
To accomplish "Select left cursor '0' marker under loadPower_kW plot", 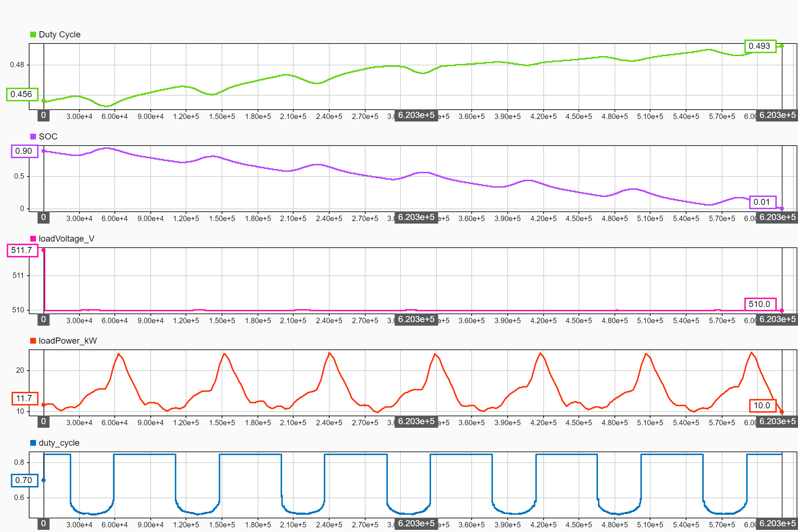I will tap(44, 422).
